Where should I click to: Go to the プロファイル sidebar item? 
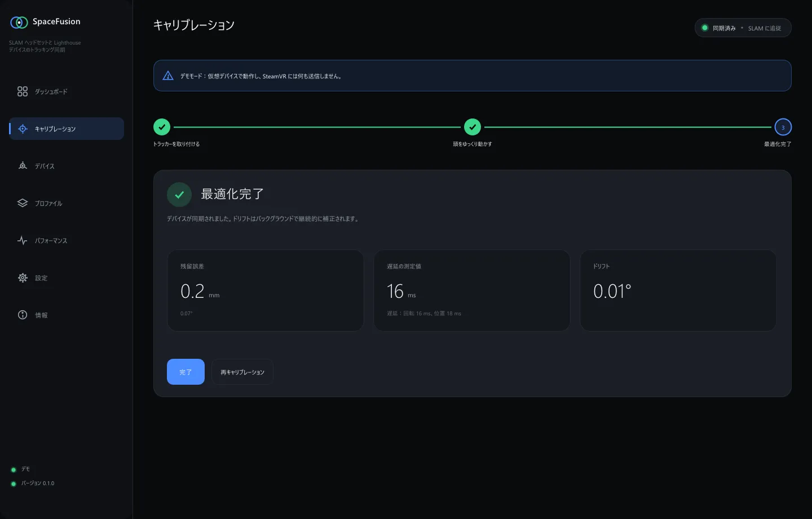click(67, 203)
